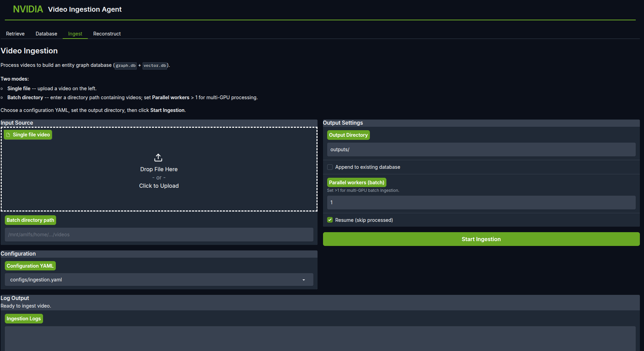The image size is (644, 351).
Task: Click the Video Ingestion Agent title
Action: (x=85, y=9)
